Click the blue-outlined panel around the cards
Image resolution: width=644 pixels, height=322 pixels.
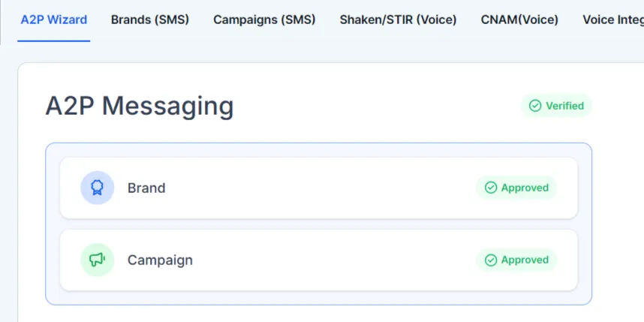click(x=319, y=224)
